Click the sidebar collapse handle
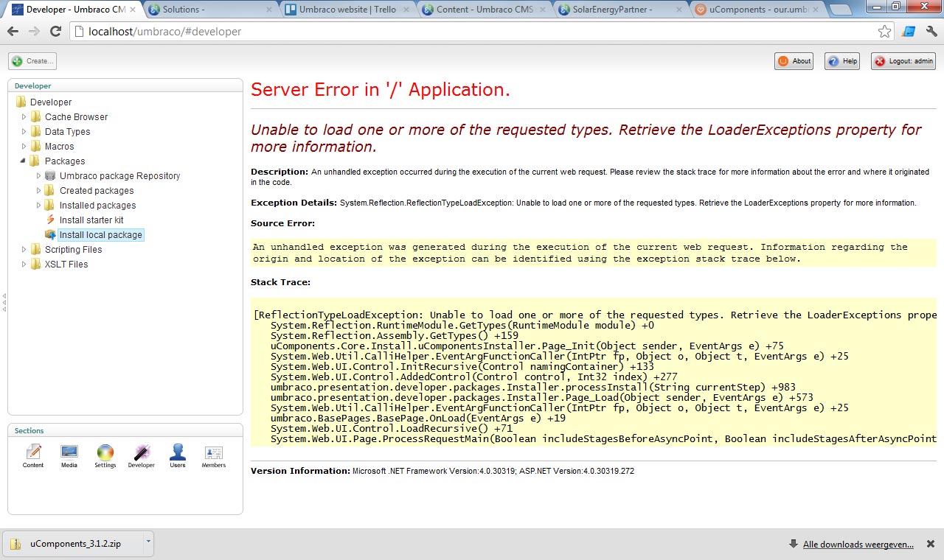 click(x=4, y=302)
